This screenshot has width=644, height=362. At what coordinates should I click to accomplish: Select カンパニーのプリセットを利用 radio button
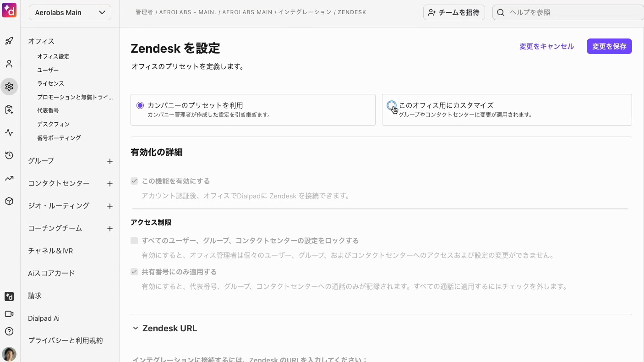pos(140,105)
